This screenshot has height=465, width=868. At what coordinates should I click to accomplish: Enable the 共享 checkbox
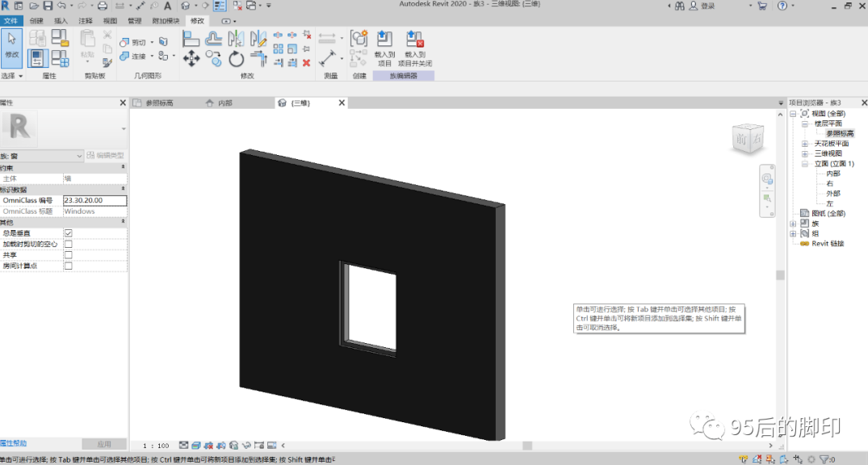pos(69,255)
